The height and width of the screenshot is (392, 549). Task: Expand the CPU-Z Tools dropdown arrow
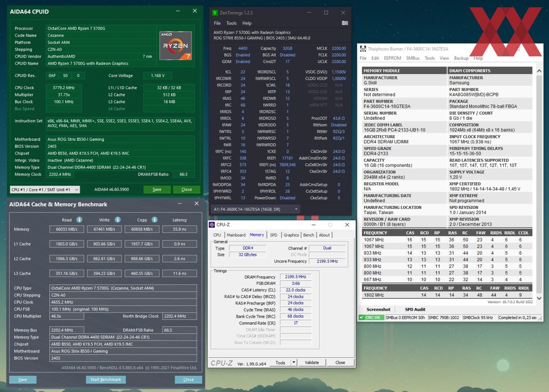[x=294, y=363]
